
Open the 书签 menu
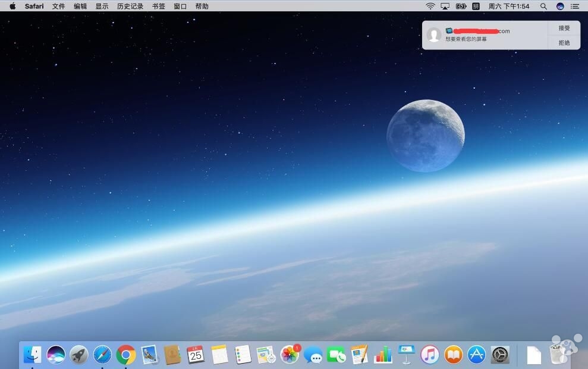[159, 6]
